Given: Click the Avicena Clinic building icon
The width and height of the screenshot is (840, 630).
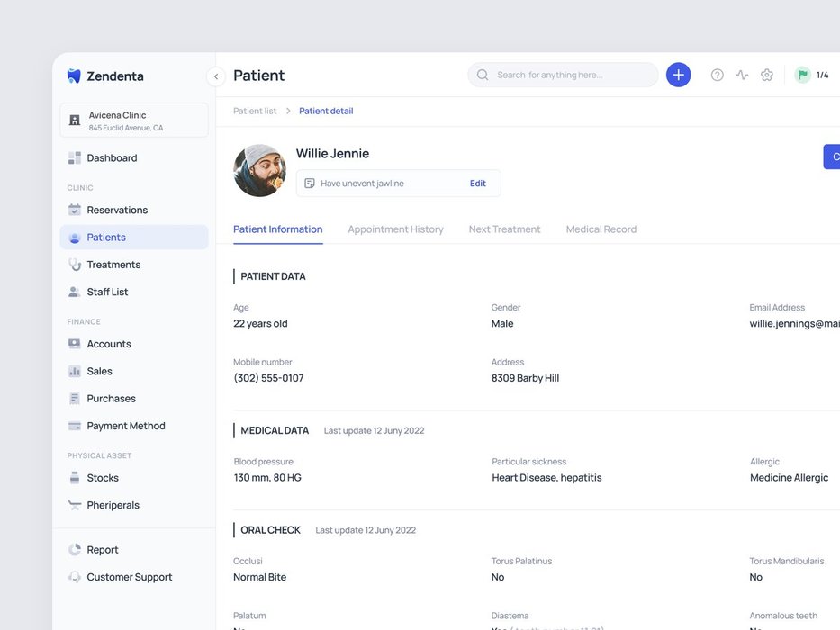Looking at the screenshot, I should pos(75,121).
